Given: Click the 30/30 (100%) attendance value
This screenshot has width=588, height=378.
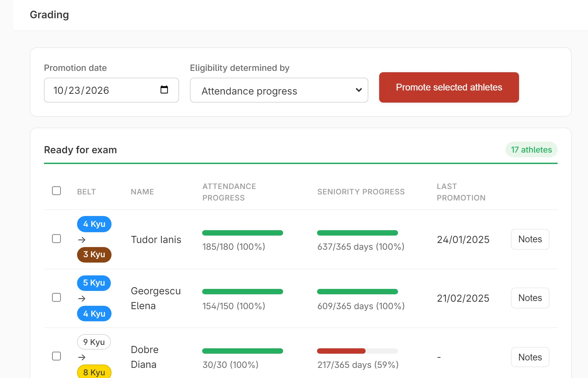Looking at the screenshot, I should 230,365.
